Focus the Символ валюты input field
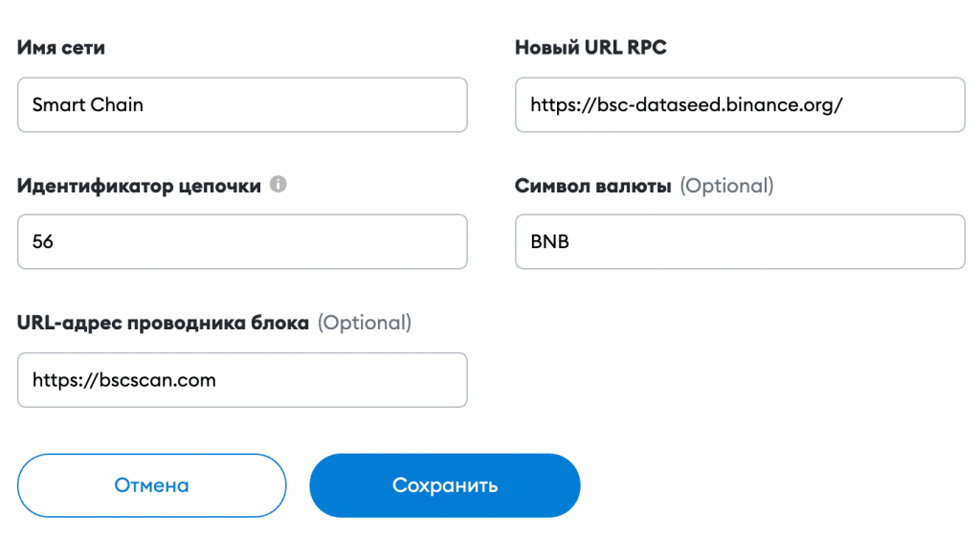Screen dimensions: 980x539 coord(740,241)
